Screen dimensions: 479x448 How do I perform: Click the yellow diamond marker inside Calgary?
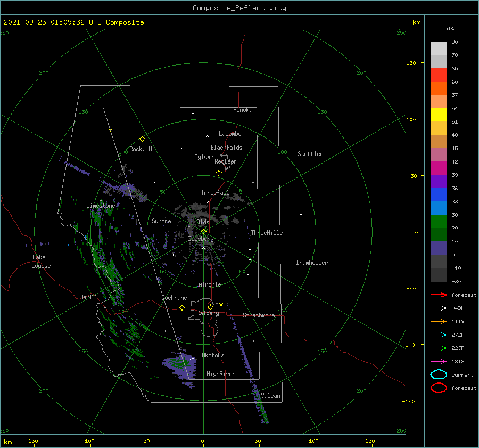pyautogui.click(x=210, y=307)
